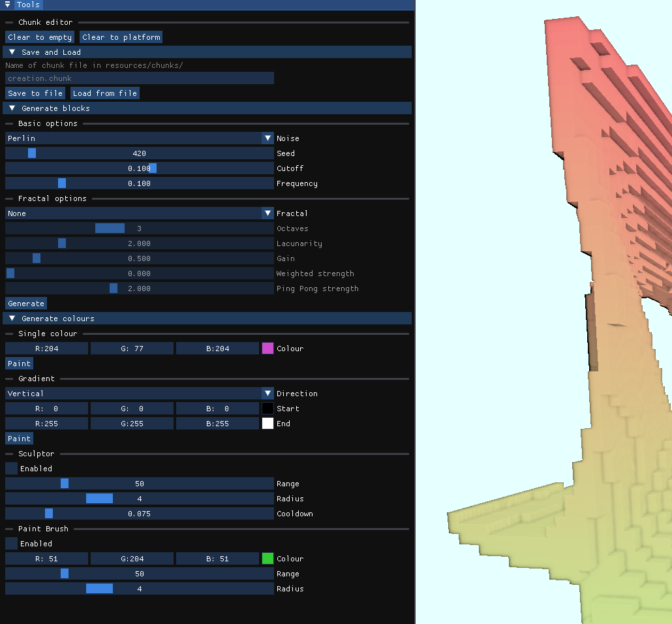Click the gradient Start G: 0 field
This screenshot has height=624, width=672.
[x=132, y=409]
